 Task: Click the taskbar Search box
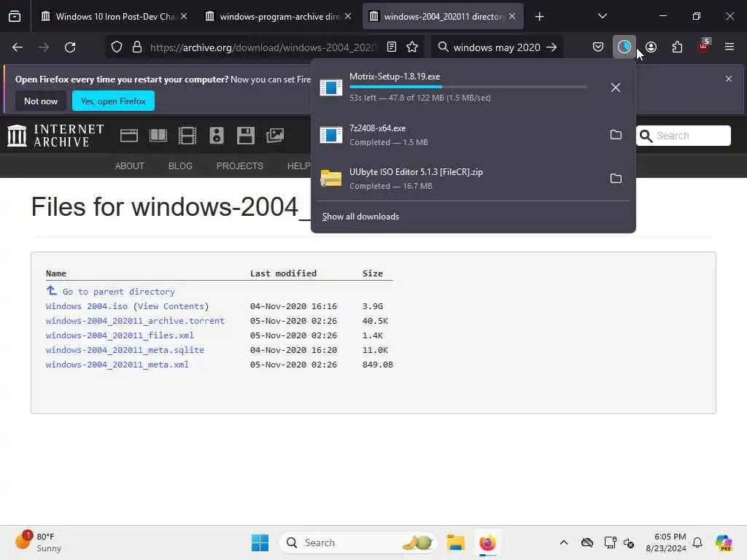click(357, 542)
